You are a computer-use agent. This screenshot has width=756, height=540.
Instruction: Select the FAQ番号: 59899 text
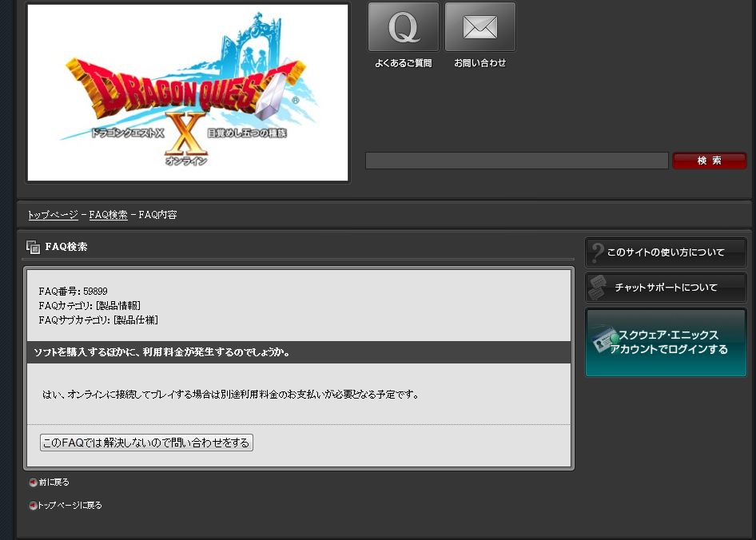pos(73,292)
